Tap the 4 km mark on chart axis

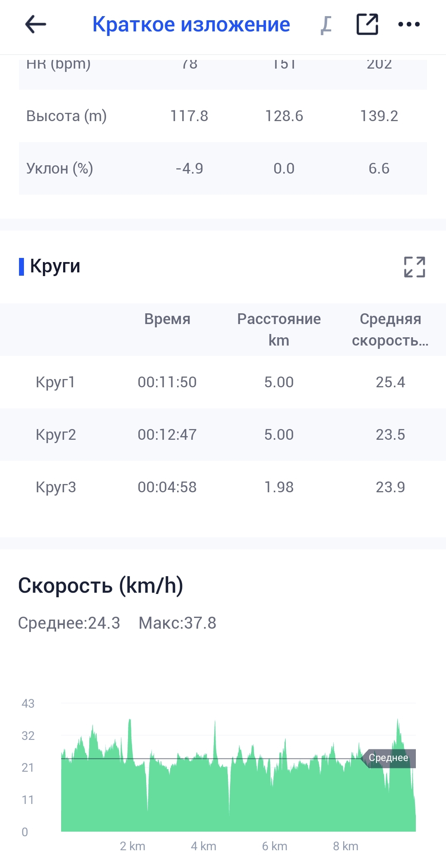(x=204, y=846)
